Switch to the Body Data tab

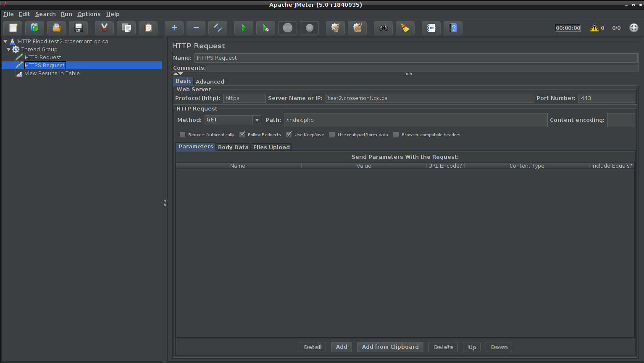click(233, 147)
